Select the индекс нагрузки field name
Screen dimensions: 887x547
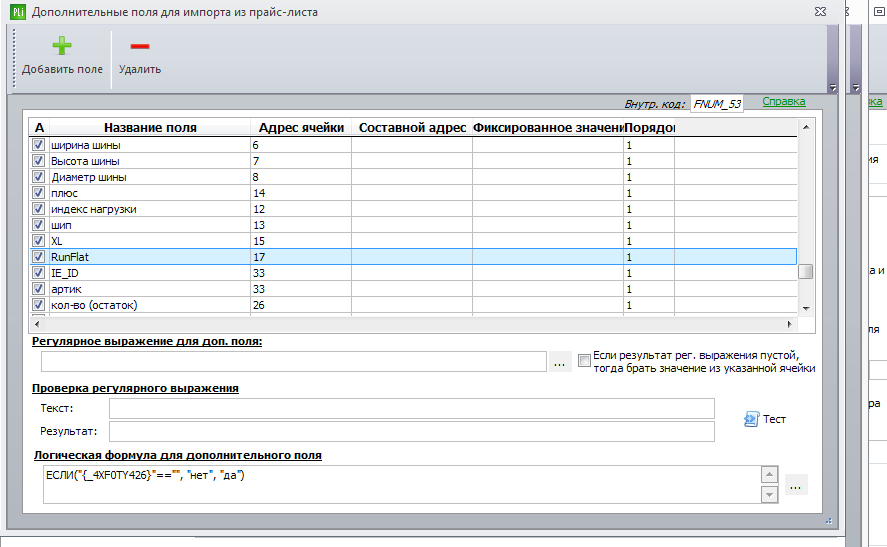point(94,209)
